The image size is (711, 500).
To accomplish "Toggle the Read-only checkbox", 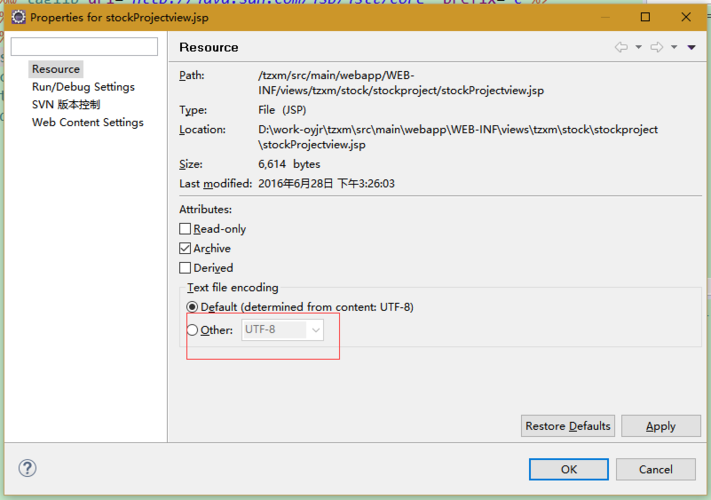I will tap(185, 228).
